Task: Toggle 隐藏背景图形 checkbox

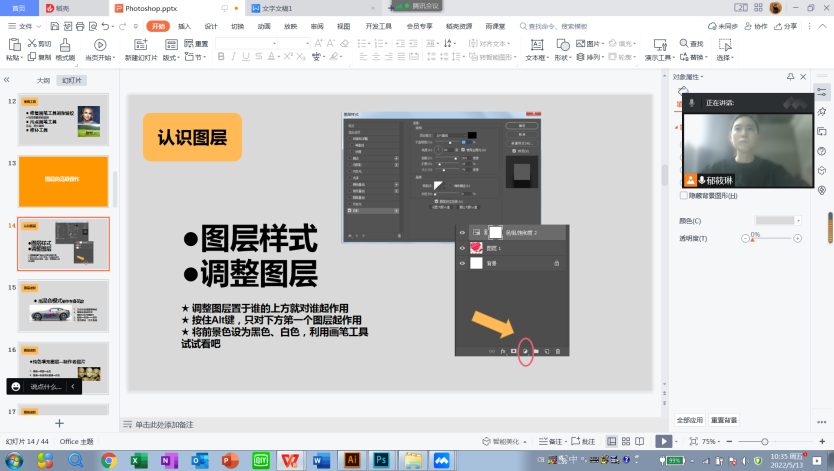Action: pos(682,195)
